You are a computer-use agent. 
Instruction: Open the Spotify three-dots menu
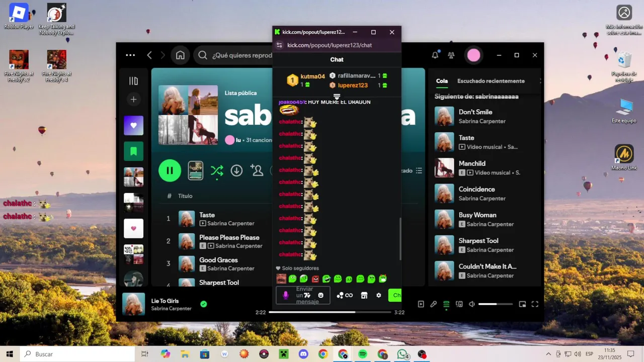click(x=130, y=55)
